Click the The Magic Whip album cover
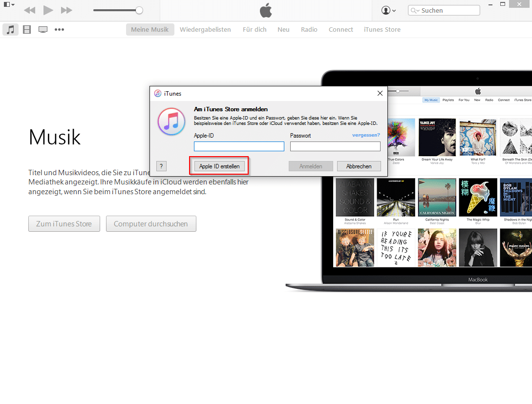The image size is (532, 404). 478,197
